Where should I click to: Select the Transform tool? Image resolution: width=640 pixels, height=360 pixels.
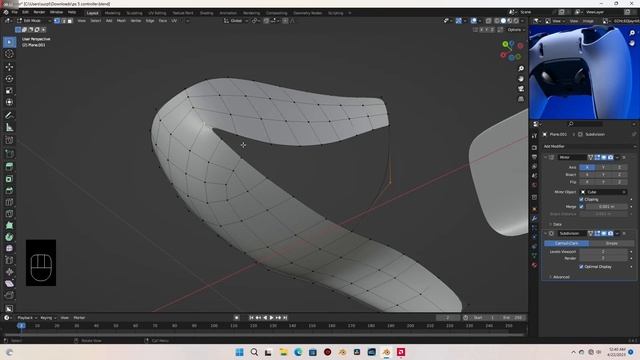coord(9,102)
